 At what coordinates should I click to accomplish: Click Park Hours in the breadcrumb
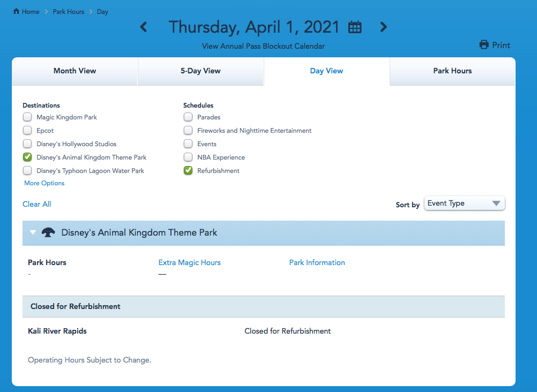[68, 12]
